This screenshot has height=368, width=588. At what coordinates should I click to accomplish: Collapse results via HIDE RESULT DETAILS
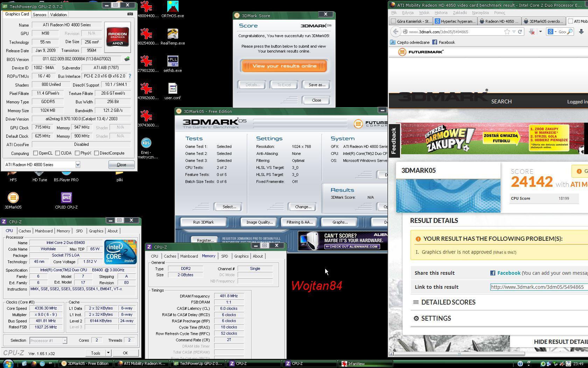tap(561, 342)
